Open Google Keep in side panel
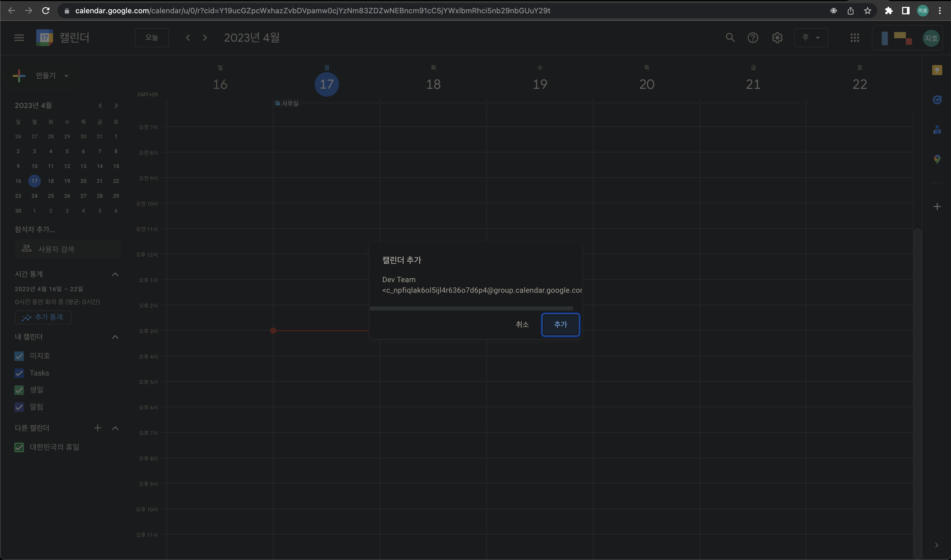 click(x=937, y=70)
